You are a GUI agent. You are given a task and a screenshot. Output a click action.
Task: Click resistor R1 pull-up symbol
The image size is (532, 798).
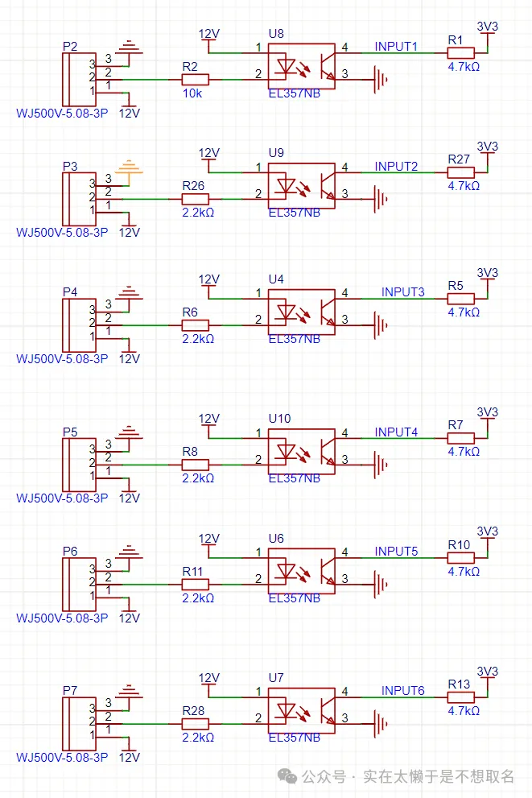click(x=461, y=52)
